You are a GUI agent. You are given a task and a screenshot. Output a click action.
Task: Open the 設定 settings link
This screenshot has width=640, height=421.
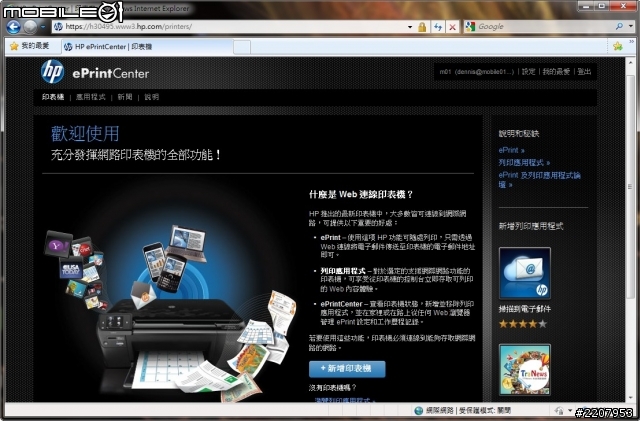point(528,71)
